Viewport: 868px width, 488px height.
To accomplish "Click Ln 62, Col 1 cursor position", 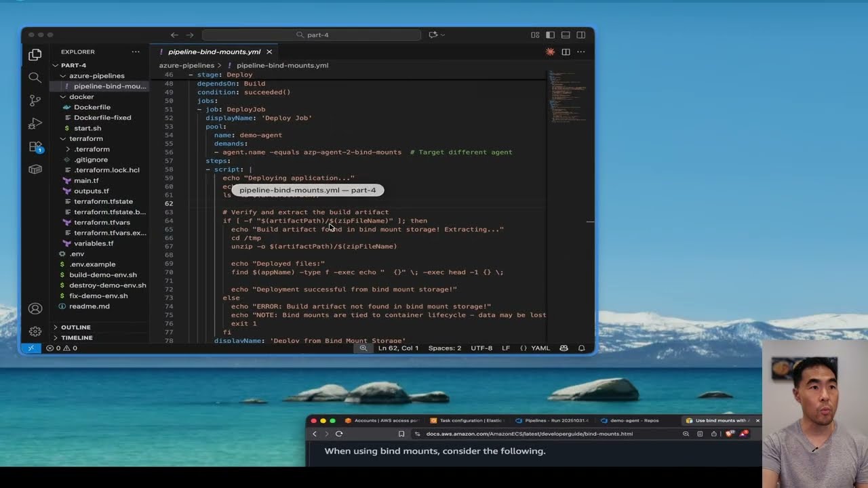I will pos(398,348).
